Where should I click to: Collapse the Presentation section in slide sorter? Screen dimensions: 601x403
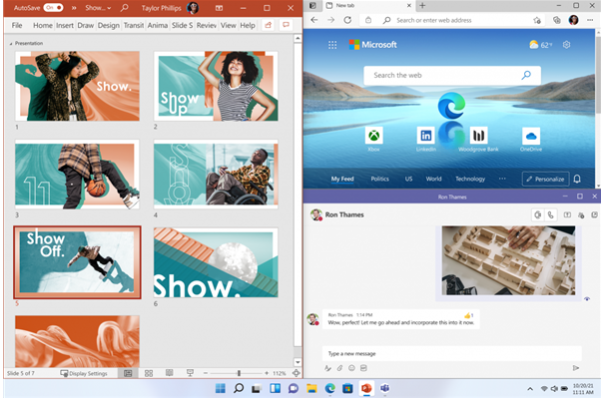pos(11,44)
